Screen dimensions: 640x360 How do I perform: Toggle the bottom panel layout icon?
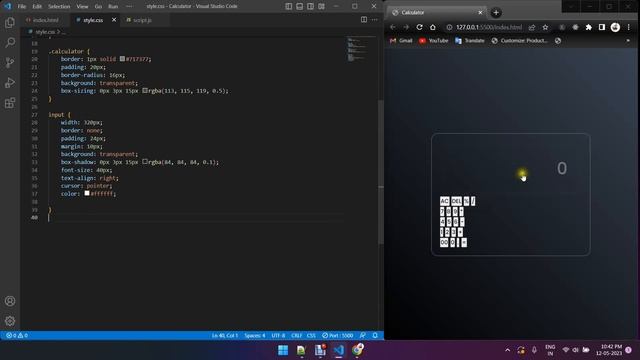300,6
